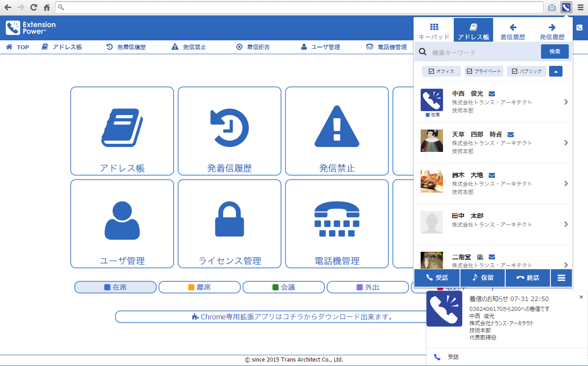Click the mail icon beside 中西 俊光

tap(491, 94)
